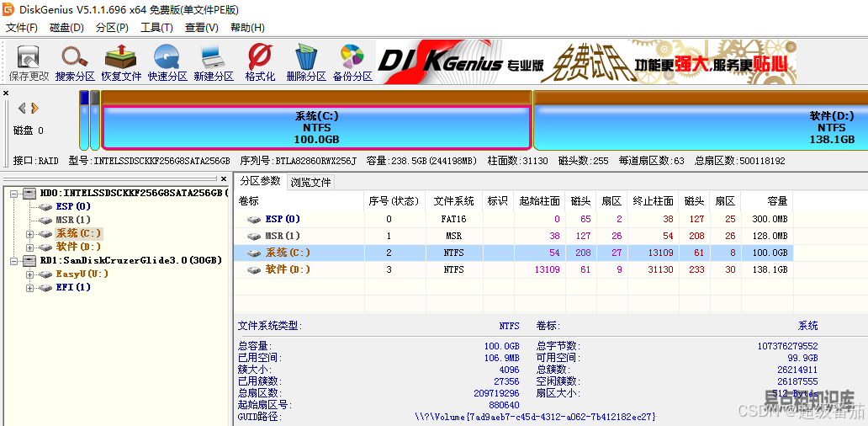Click the 标识 column header

498,201
